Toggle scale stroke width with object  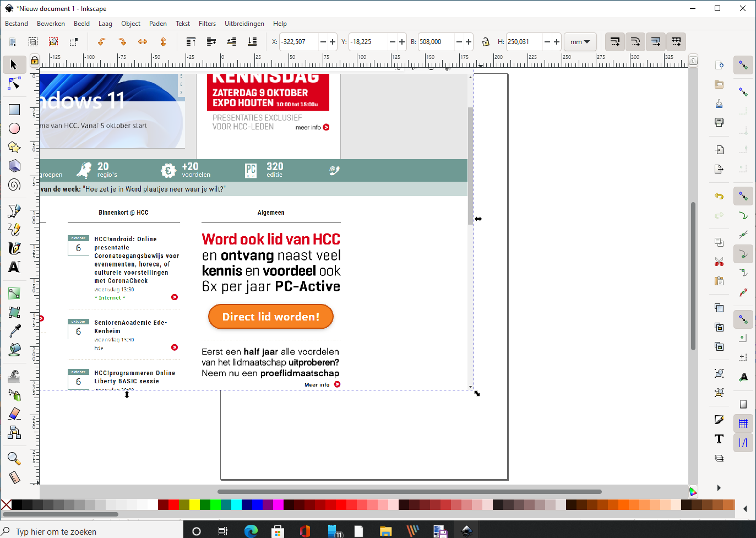pos(615,42)
